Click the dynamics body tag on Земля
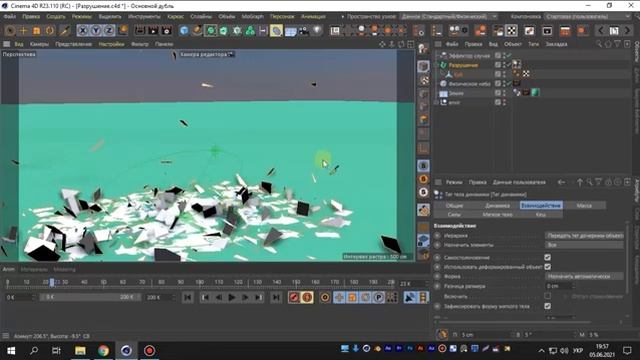640x360 pixels. point(517,93)
